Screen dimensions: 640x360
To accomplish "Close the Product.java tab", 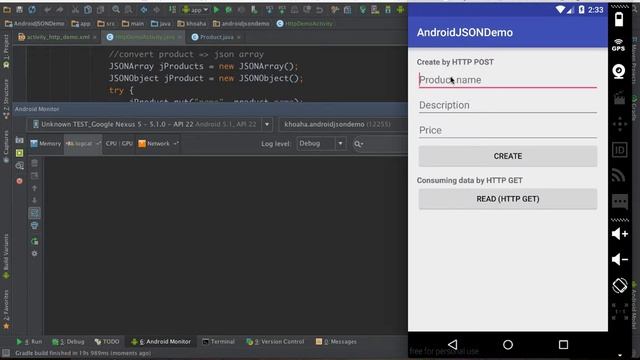I will pyautogui.click(x=239, y=37).
